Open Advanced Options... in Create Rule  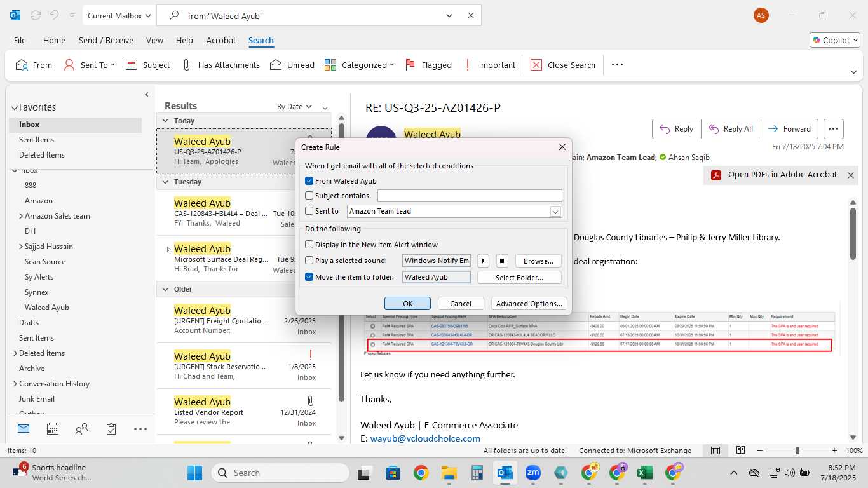[x=529, y=304]
